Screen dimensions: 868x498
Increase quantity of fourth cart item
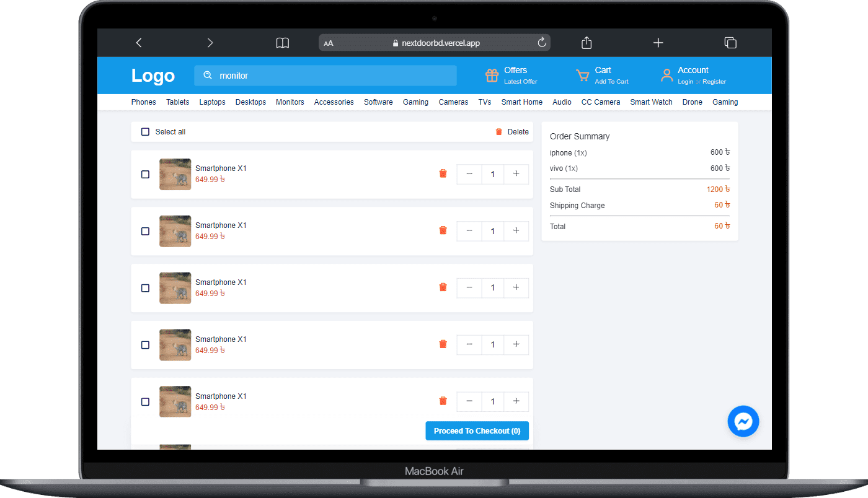(516, 345)
